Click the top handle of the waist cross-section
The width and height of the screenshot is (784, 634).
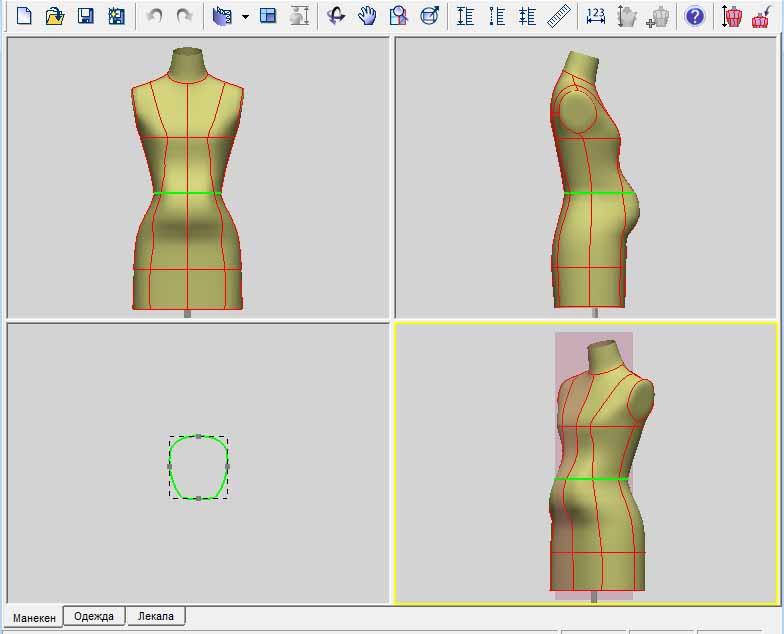pos(198,436)
